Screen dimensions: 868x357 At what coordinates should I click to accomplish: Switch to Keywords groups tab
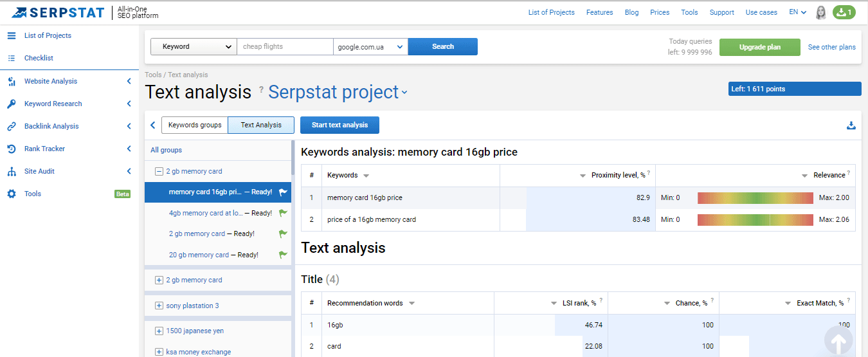tap(195, 125)
